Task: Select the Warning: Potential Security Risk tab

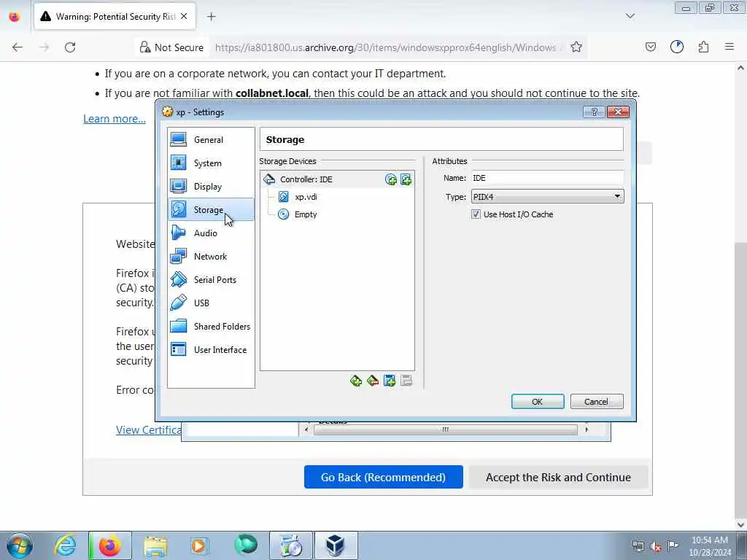Action: tap(115, 17)
